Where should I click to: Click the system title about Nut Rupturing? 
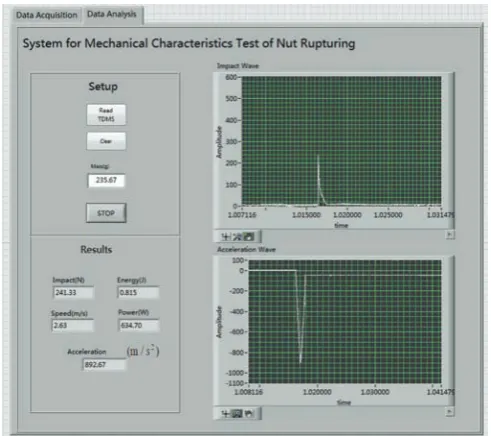[x=189, y=44]
